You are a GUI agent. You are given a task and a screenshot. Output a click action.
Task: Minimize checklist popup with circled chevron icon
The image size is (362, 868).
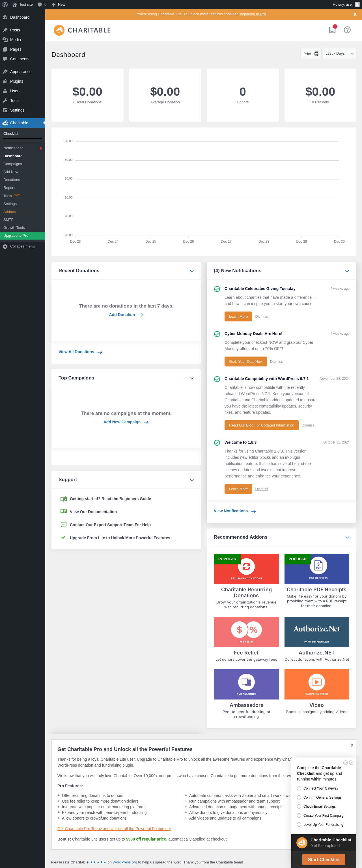coord(345,763)
